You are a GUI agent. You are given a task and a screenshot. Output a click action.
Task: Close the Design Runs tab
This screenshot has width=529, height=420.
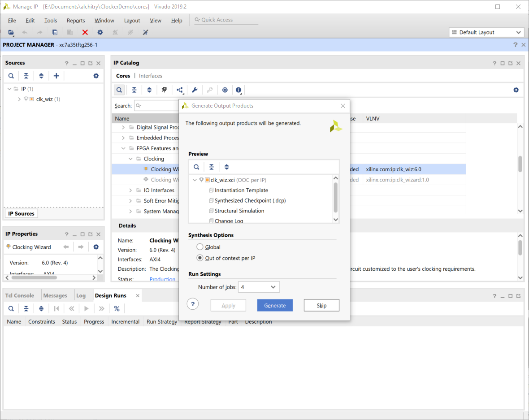(138, 296)
